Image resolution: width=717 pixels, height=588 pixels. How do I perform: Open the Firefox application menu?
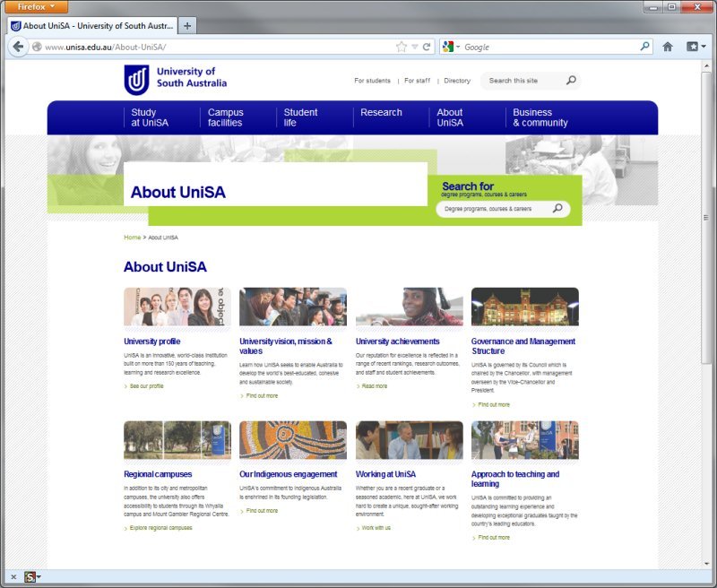click(36, 6)
